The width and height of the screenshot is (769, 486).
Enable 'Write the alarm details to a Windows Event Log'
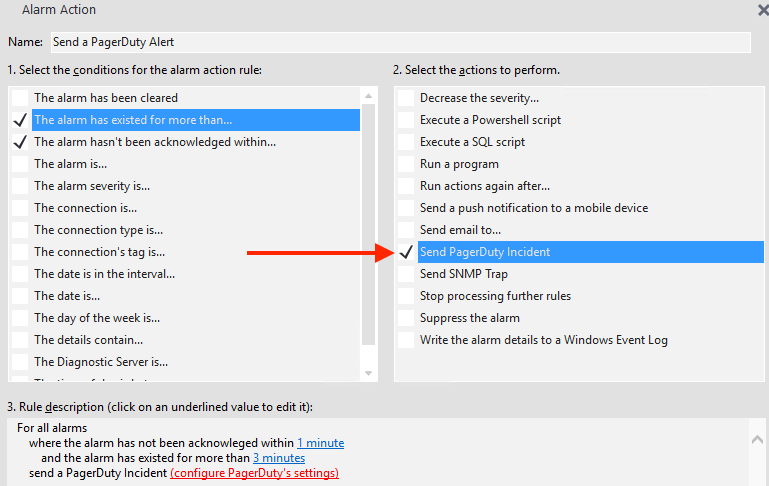pyautogui.click(x=405, y=340)
